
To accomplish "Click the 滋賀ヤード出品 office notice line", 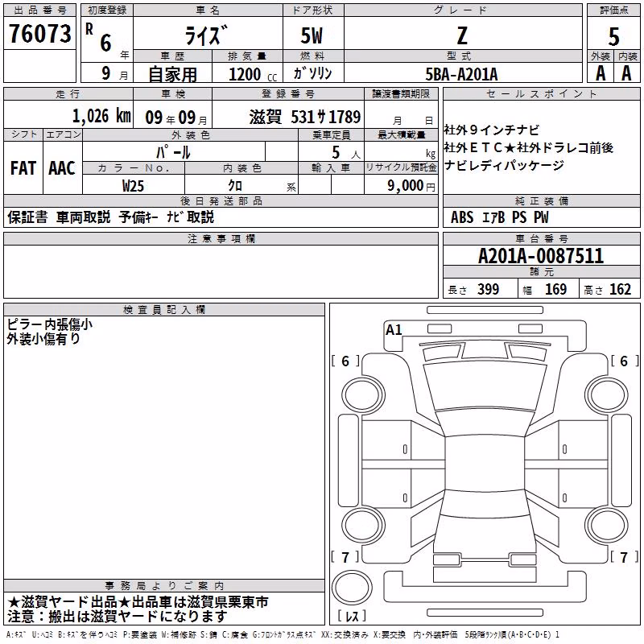I will click(138, 602).
